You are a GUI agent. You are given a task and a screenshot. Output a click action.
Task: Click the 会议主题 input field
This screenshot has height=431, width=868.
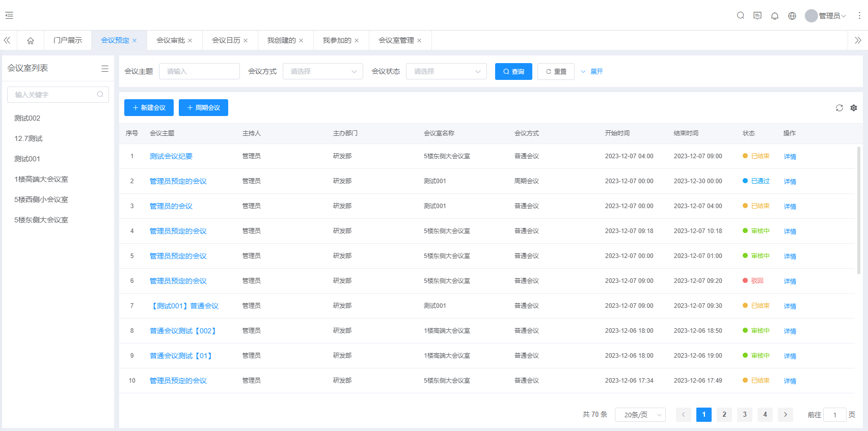tap(199, 71)
